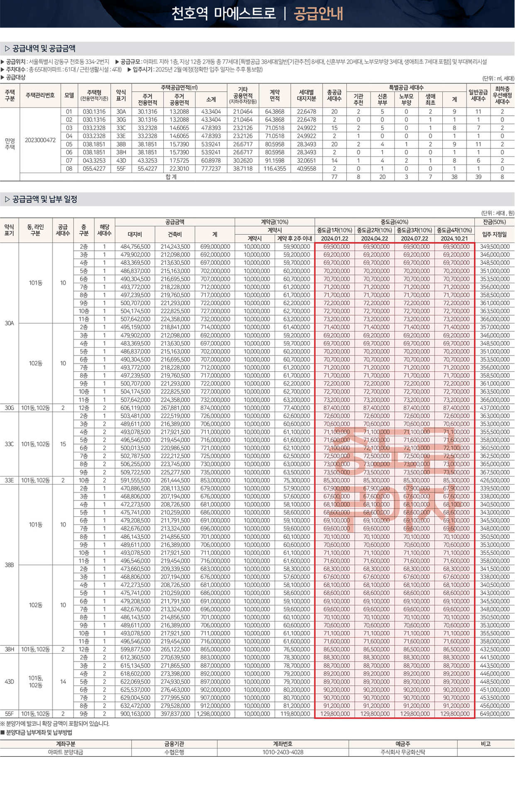The image size is (515, 812).
Task: Click the '신혼부부' column header
Action: coord(382,99)
